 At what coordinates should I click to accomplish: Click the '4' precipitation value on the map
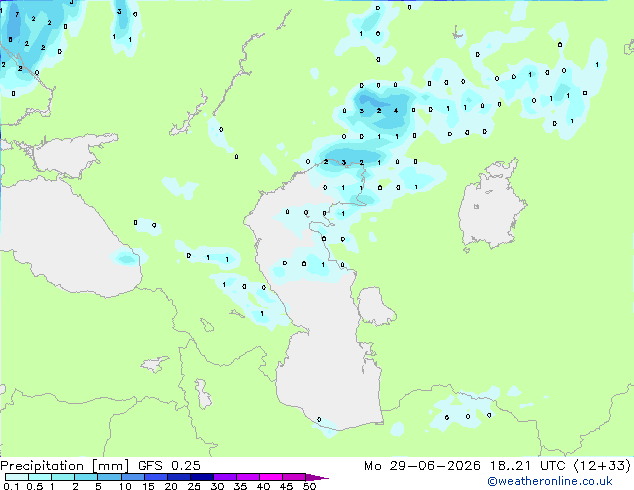click(396, 110)
